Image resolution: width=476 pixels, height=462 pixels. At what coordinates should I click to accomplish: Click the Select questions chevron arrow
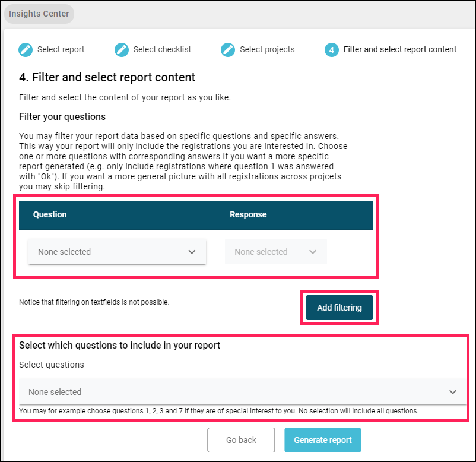pos(453,392)
